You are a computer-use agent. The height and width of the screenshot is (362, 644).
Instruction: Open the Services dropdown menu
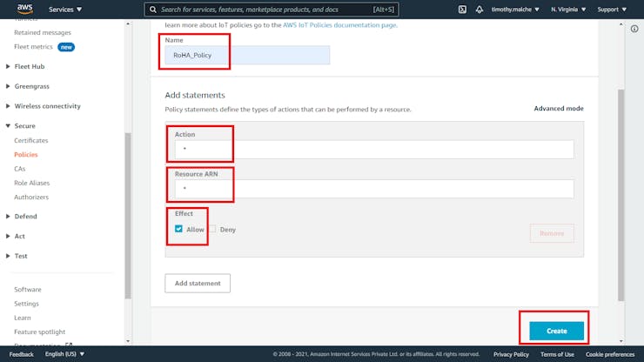point(65,10)
